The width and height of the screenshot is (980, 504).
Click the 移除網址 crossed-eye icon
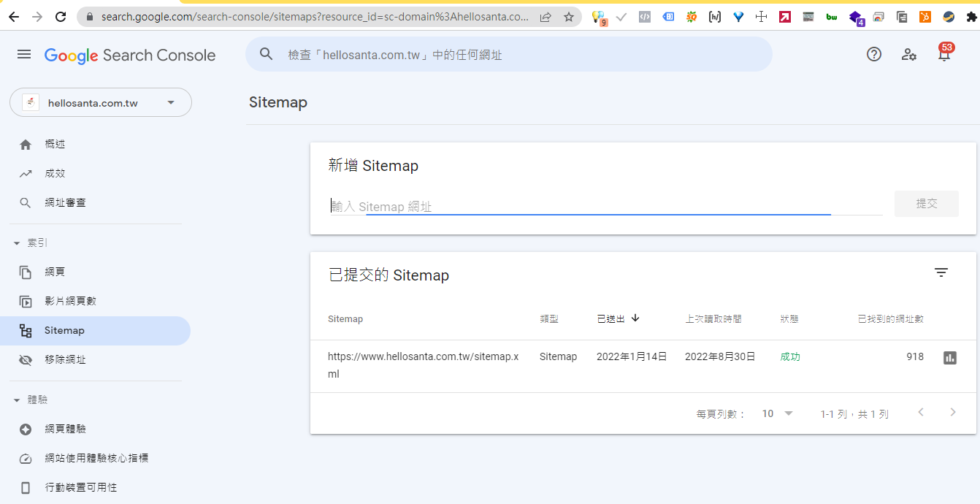pyautogui.click(x=26, y=360)
